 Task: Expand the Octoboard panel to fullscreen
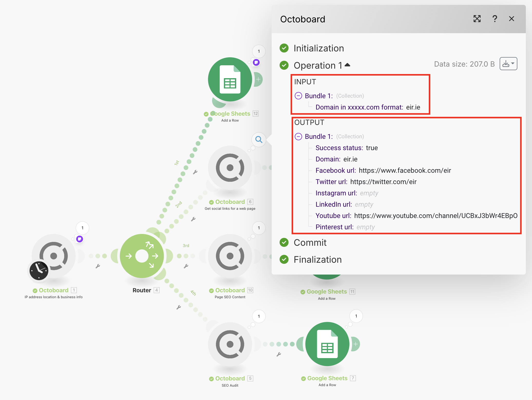point(477,19)
